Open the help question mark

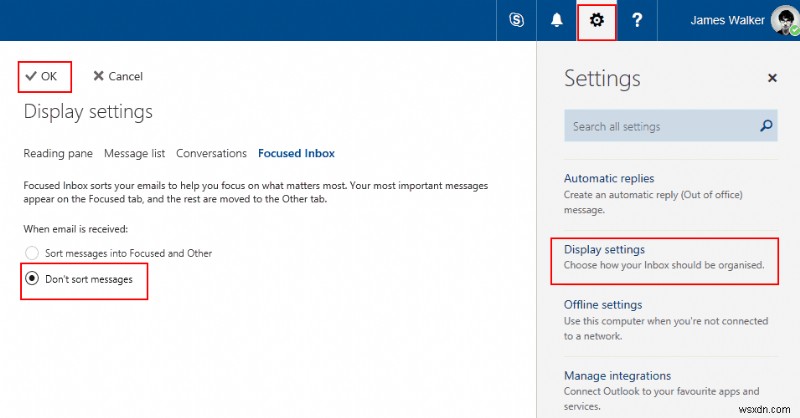[x=637, y=20]
